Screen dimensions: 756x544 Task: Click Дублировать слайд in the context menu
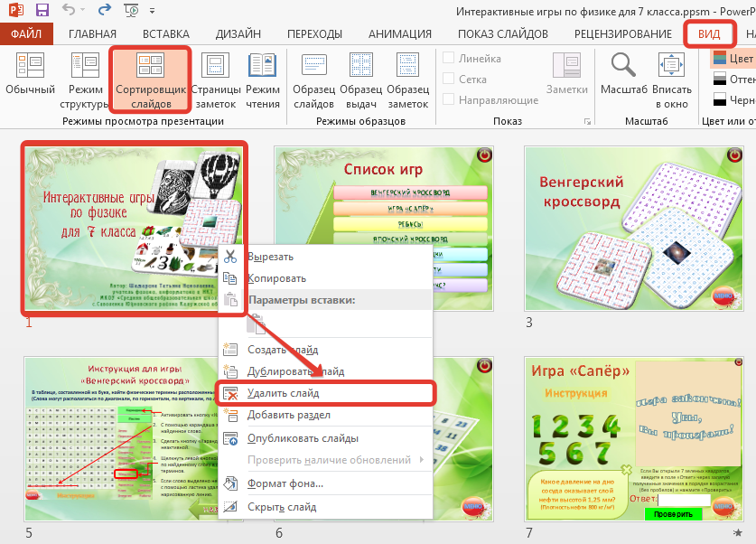[x=295, y=371]
